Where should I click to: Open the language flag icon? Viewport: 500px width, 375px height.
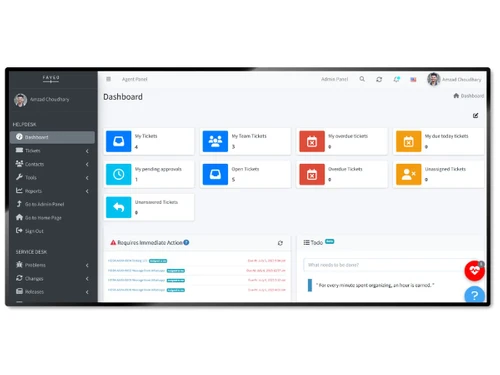[413, 79]
